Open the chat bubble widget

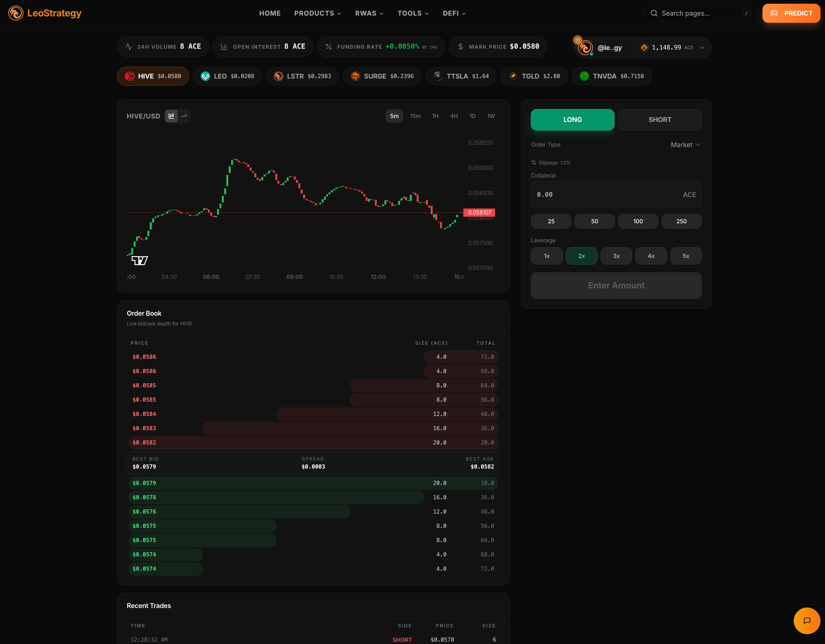tap(807, 621)
